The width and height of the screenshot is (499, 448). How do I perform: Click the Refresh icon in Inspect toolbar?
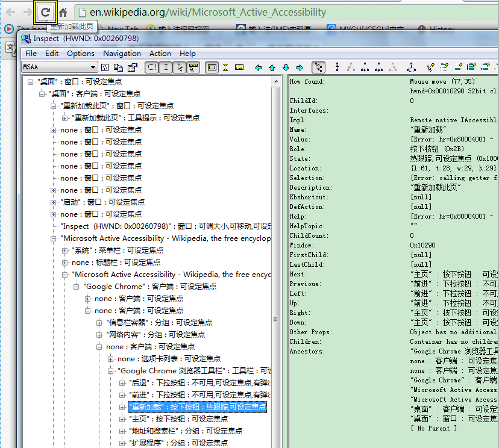click(x=105, y=67)
